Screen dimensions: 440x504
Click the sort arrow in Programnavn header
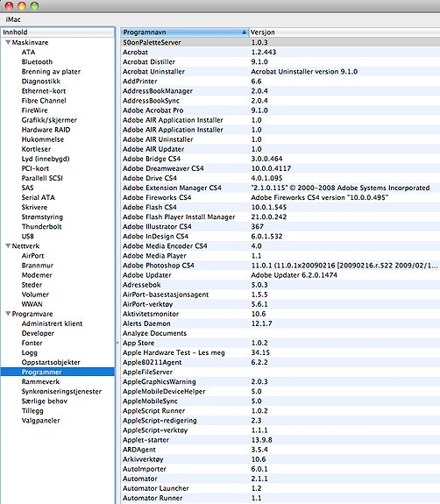click(244, 32)
